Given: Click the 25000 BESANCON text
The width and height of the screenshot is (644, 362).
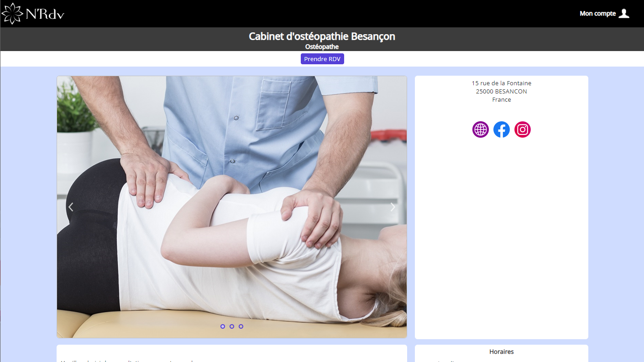Looking at the screenshot, I should [502, 91].
